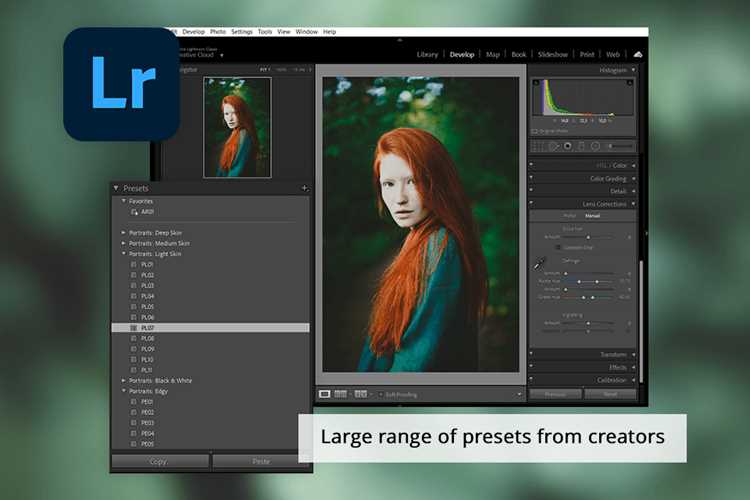
Task: Expand the Portraits: Deep Skin group
Action: click(x=123, y=233)
